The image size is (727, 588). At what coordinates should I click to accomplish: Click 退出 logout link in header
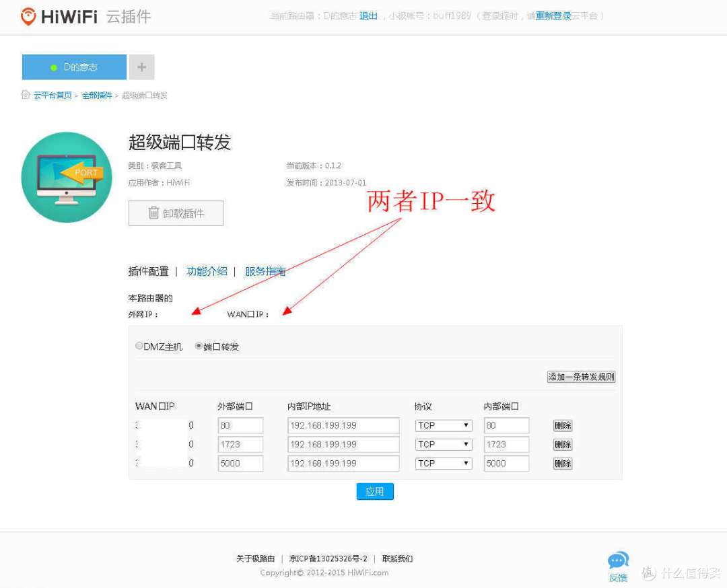(x=368, y=15)
